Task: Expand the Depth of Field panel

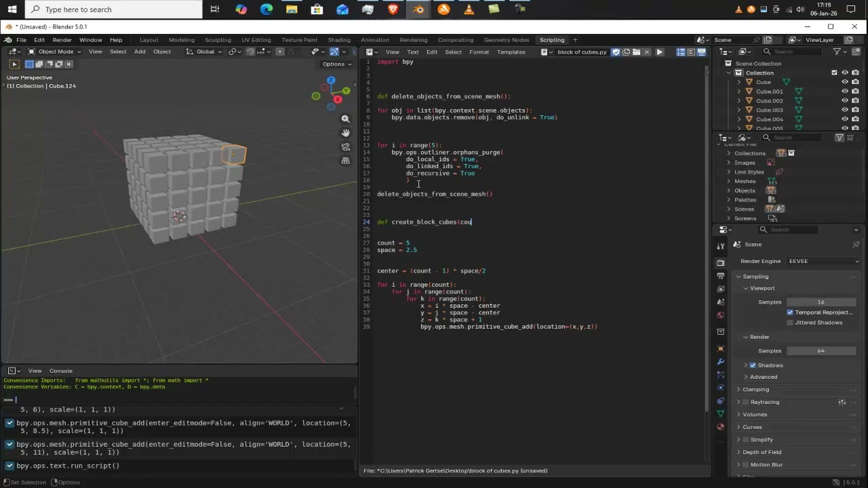Action: coord(762,452)
